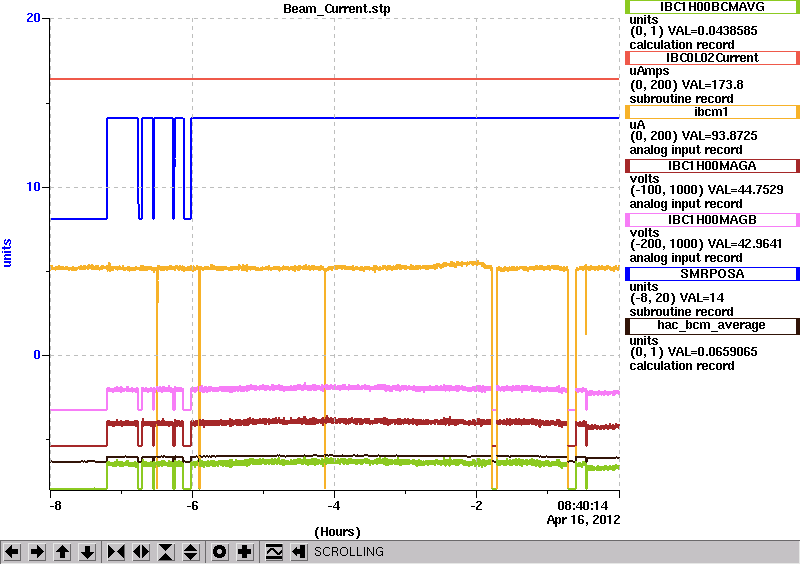This screenshot has width=800, height=564.
Task: Click the 'subroutine record' text under IBC0L02Current
Action: 681,99
